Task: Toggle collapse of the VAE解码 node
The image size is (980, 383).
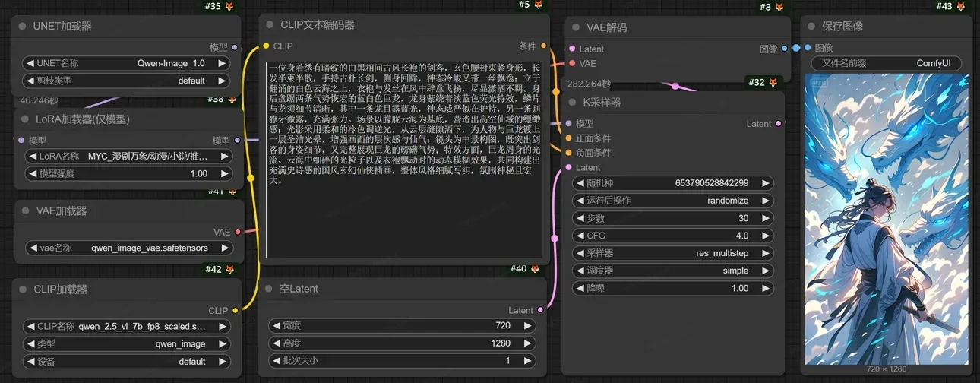Action: pyautogui.click(x=576, y=28)
